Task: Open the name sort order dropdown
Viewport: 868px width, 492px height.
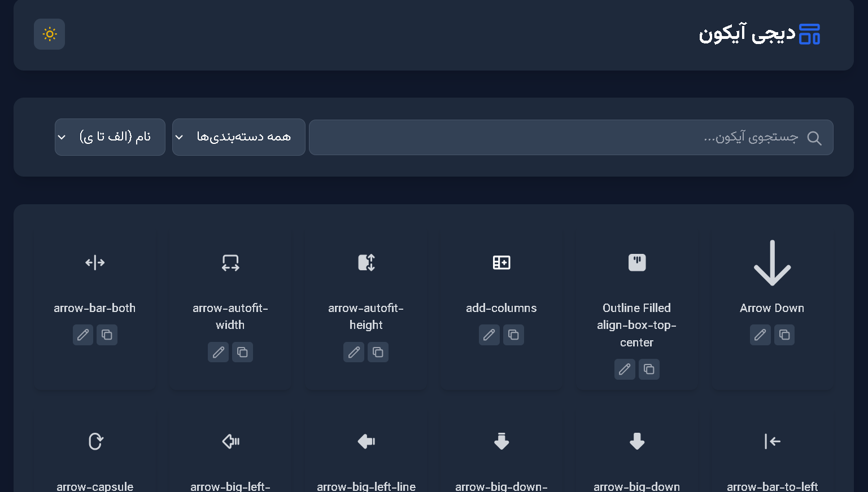Action: point(110,137)
